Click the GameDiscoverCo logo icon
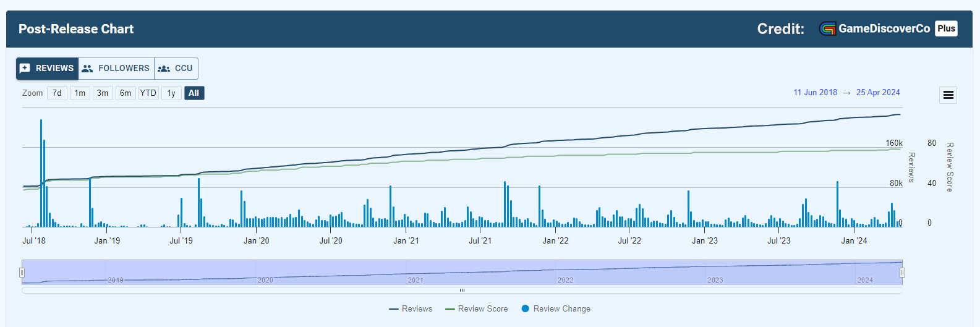Image resolution: width=980 pixels, height=327 pixels. pos(827,28)
